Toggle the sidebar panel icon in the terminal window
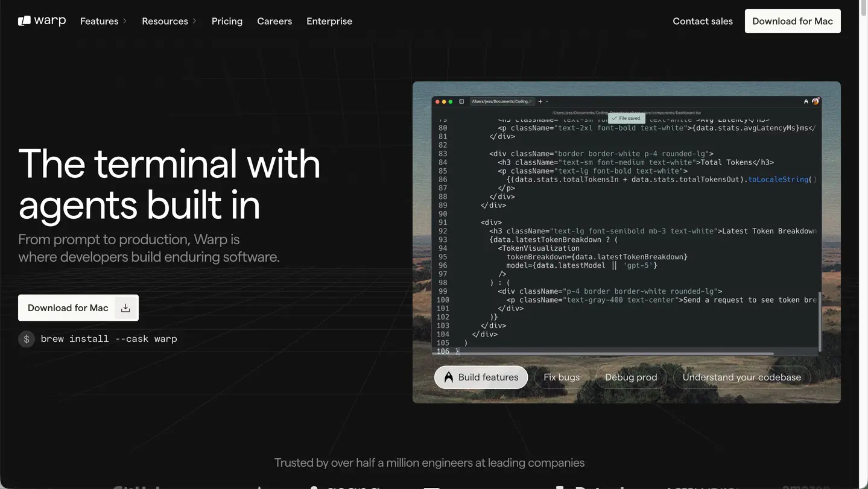The height and width of the screenshot is (489, 868). click(x=461, y=101)
